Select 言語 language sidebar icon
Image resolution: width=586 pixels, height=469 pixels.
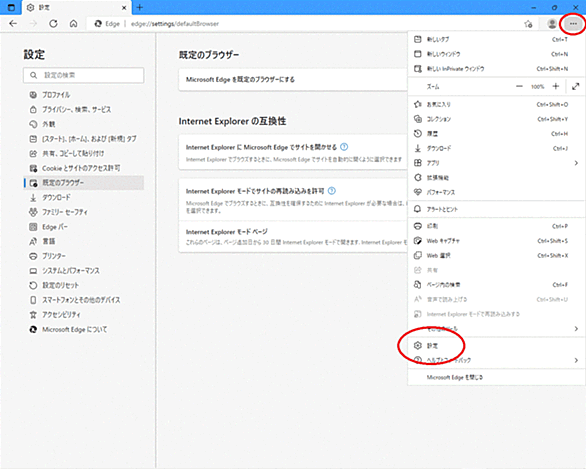pos(33,241)
